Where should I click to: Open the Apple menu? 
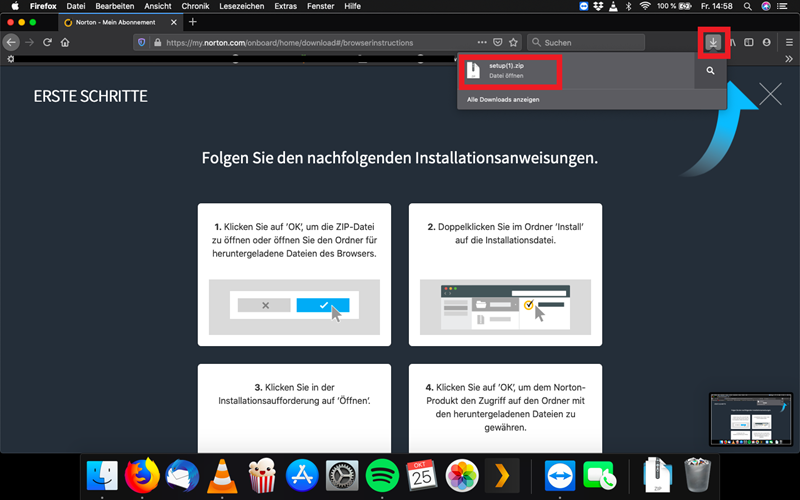click(x=15, y=6)
